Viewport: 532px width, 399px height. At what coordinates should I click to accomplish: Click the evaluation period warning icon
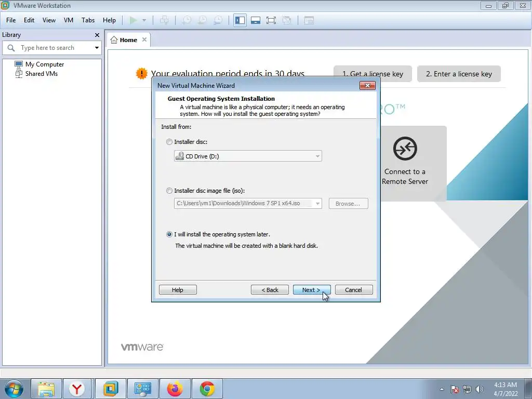click(141, 73)
